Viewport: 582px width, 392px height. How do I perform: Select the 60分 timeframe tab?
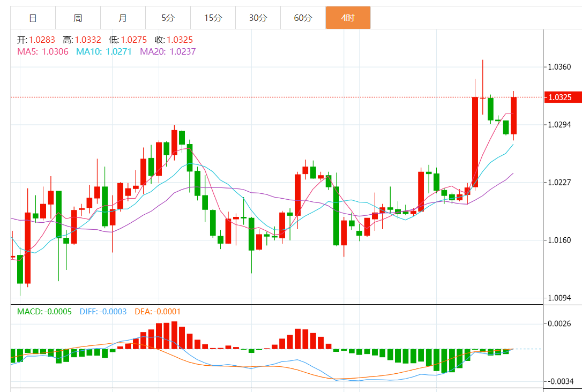(303, 18)
